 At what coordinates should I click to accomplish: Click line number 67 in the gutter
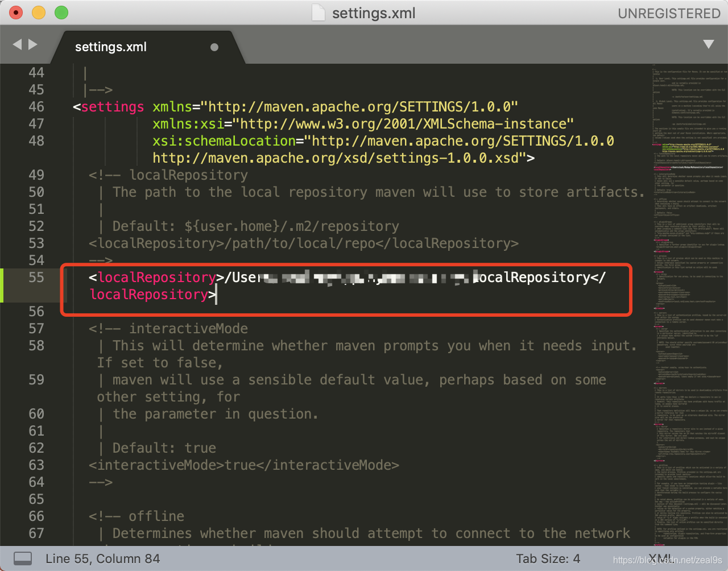[x=36, y=533]
